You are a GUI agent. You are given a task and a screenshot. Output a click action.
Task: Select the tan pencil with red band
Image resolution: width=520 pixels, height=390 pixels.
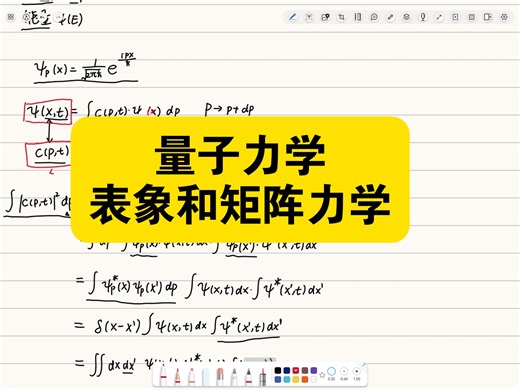tap(178, 377)
